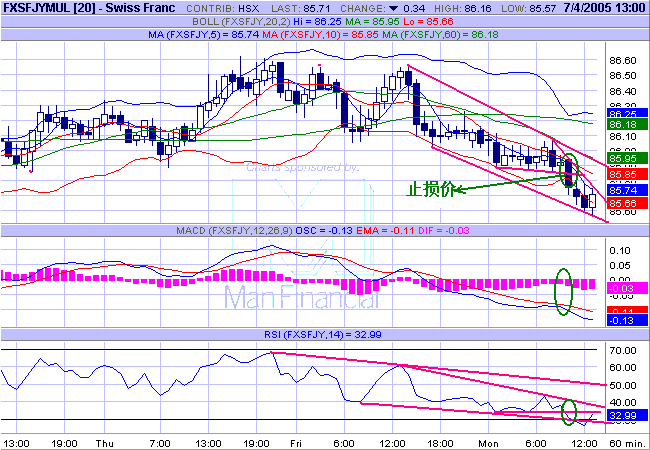Click the MA (FXSFJY,60) = 86.18 legend

(x=440, y=35)
